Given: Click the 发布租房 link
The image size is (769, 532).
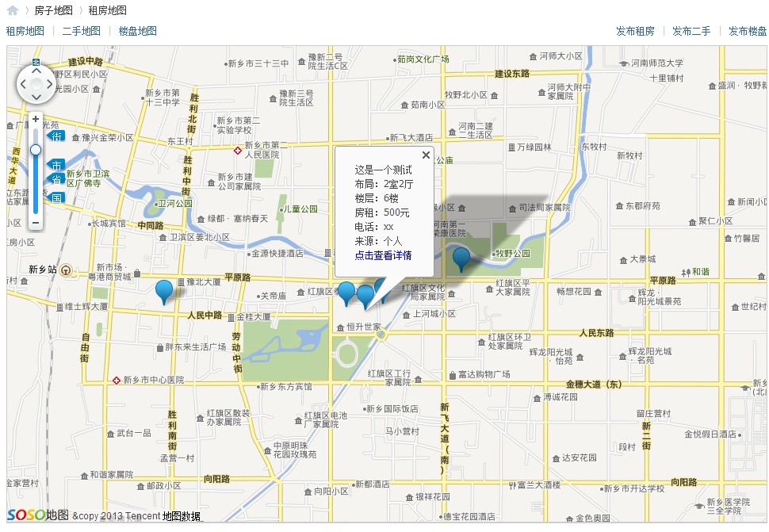Looking at the screenshot, I should pyautogui.click(x=635, y=32).
